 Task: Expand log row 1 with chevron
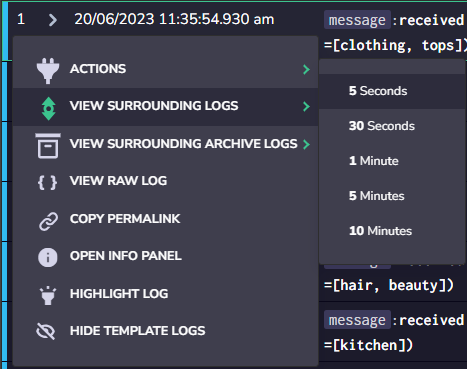click(x=52, y=20)
